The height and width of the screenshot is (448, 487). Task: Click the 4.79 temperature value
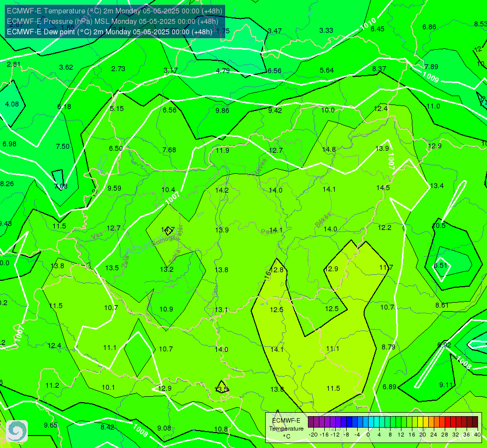coord(223,71)
